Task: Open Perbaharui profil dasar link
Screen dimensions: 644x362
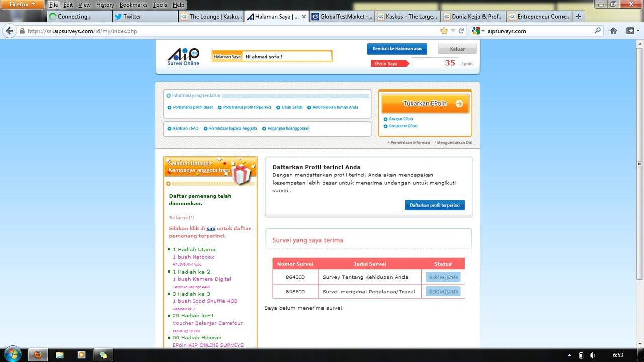Action: tap(193, 107)
